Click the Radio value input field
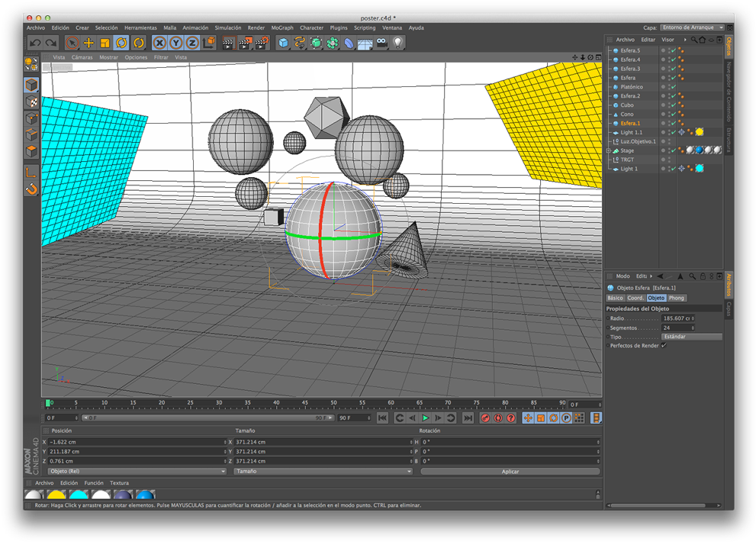The image size is (756, 542). click(677, 318)
